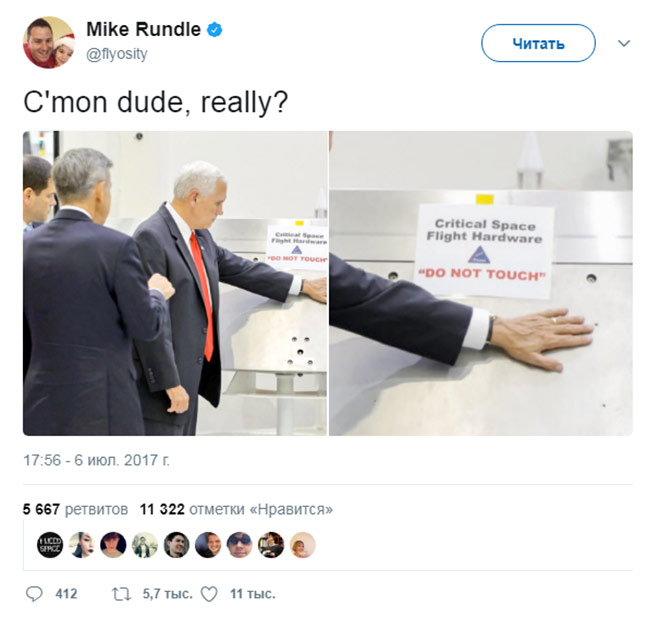Open the 17:56 tweet timestamp

click(x=96, y=460)
